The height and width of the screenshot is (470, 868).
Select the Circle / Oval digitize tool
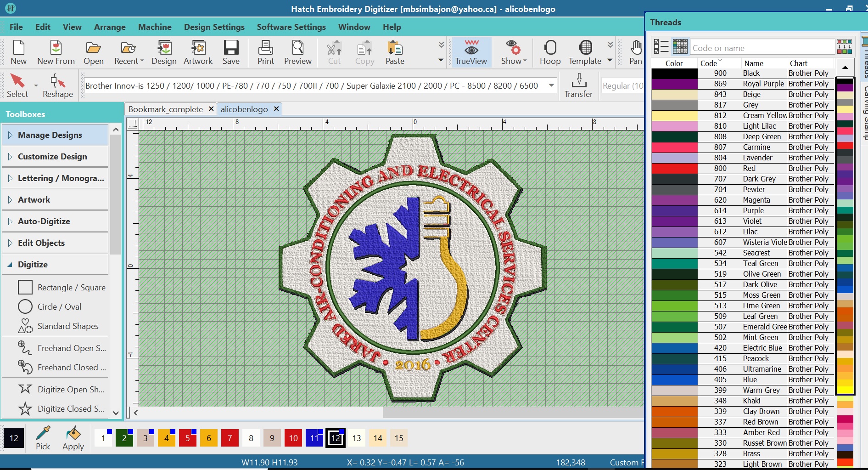click(50, 307)
